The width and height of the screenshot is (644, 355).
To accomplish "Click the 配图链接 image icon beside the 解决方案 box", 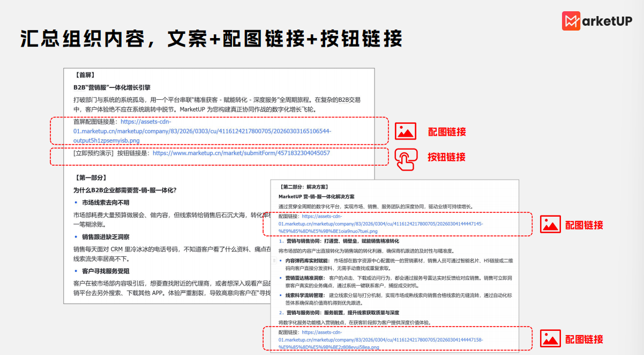I will [551, 225].
